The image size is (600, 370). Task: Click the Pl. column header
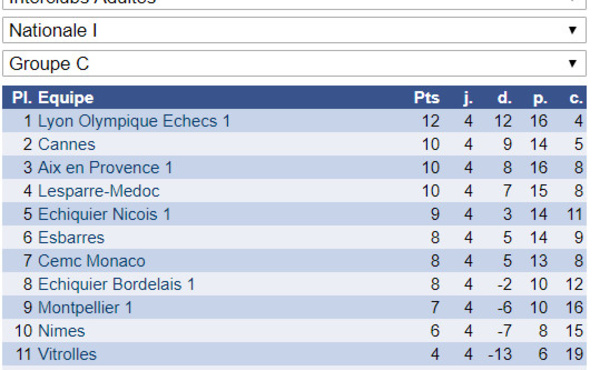coord(22,98)
